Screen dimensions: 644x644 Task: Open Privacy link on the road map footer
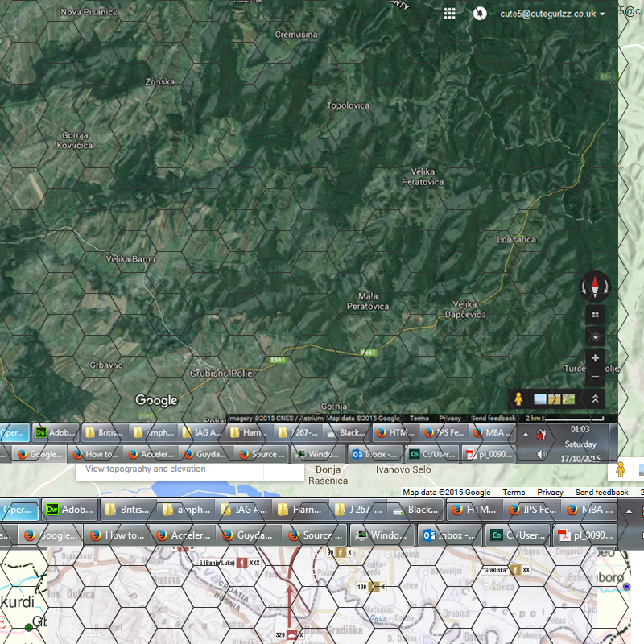(x=550, y=492)
